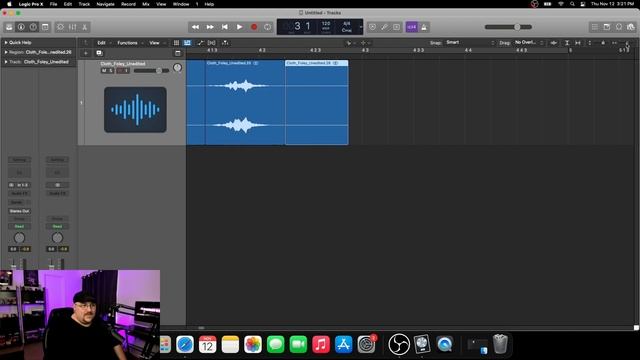Toggle Quick Help button in control bar

(33, 27)
